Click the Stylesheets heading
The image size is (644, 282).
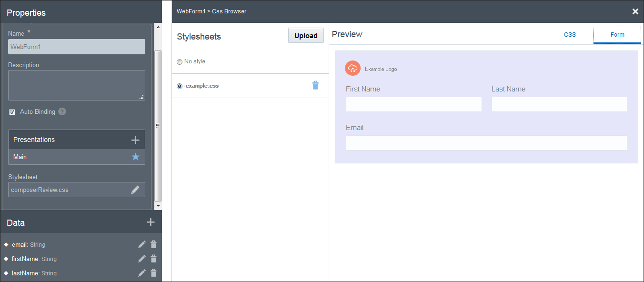pos(199,37)
